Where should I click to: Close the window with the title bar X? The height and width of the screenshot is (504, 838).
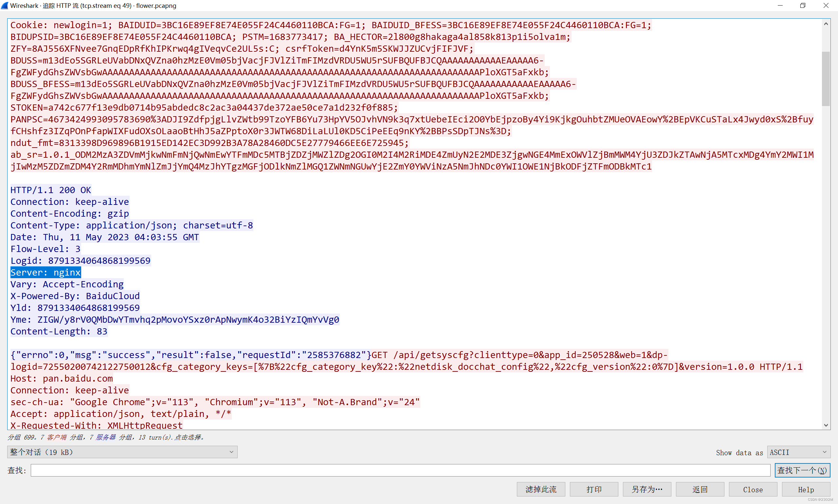[x=826, y=6]
